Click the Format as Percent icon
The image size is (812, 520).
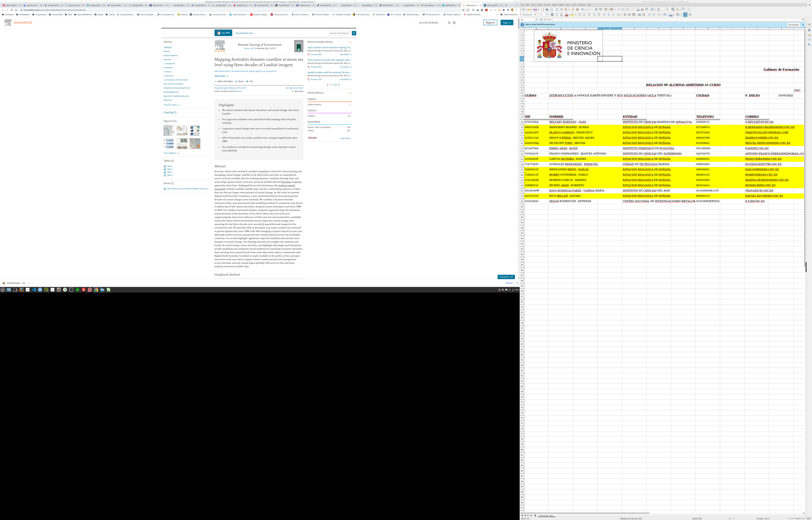(624, 15)
